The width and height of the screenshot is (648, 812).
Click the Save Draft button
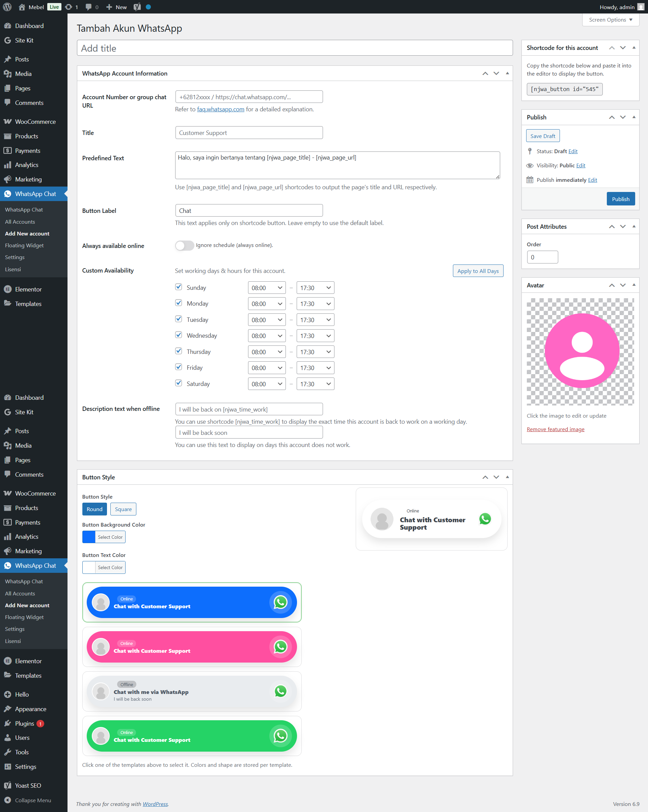[542, 136]
